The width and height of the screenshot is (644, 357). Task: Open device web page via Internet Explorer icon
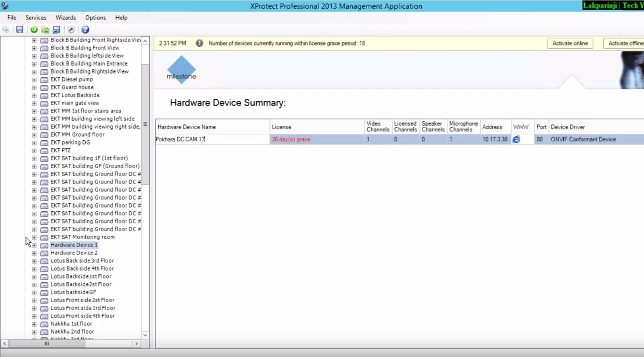coord(516,139)
